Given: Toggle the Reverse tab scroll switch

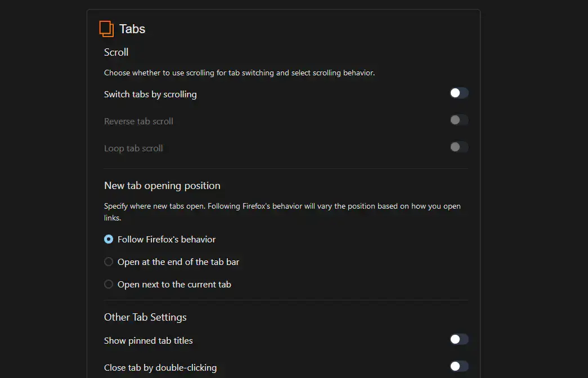Looking at the screenshot, I should tap(459, 120).
